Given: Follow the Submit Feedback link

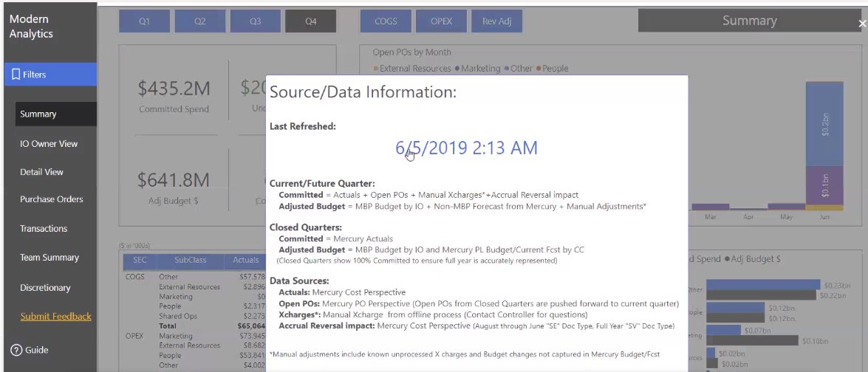Looking at the screenshot, I should tap(56, 317).
